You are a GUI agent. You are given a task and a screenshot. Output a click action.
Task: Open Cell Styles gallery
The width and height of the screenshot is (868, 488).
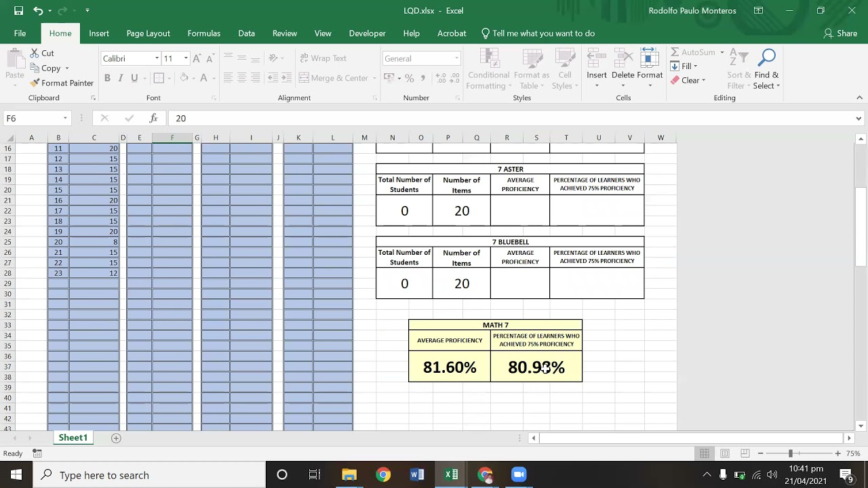click(564, 69)
